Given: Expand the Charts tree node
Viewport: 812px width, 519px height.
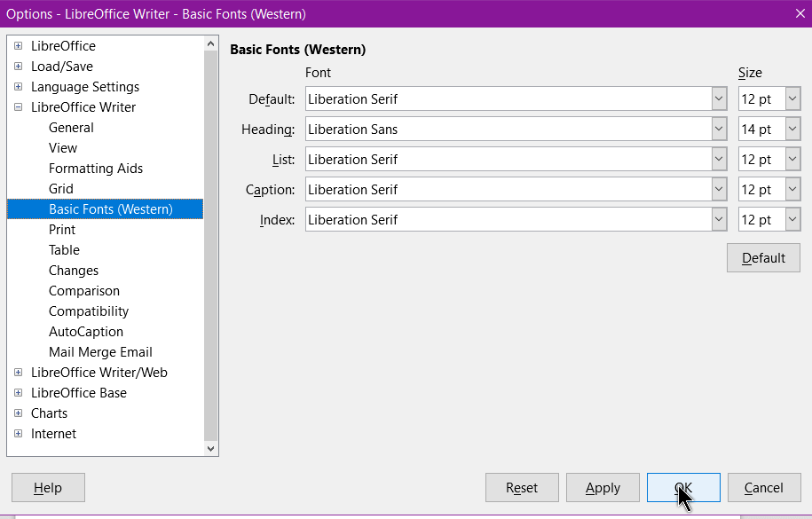Looking at the screenshot, I should [18, 413].
